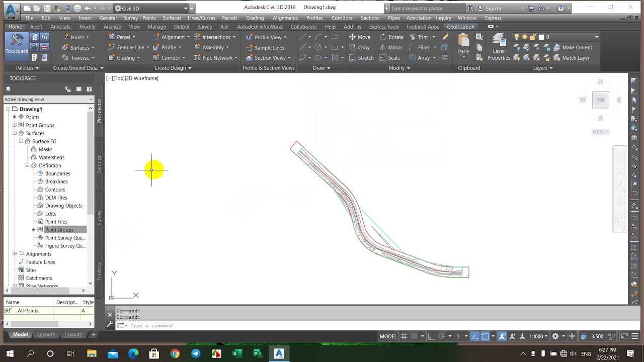The image size is (644, 362).
Task: Click the Paste clipboard button
Action: click(x=464, y=44)
